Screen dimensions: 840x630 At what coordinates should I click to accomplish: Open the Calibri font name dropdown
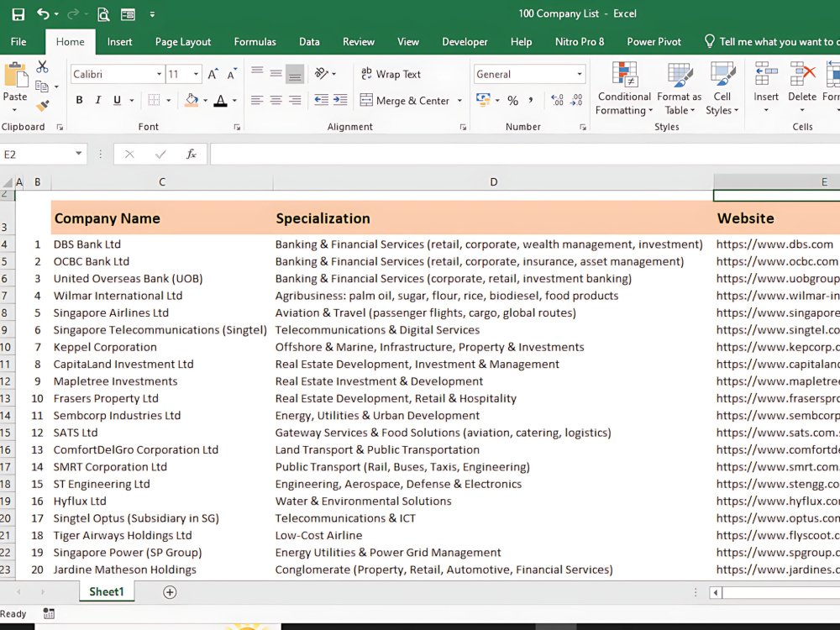pyautogui.click(x=159, y=74)
